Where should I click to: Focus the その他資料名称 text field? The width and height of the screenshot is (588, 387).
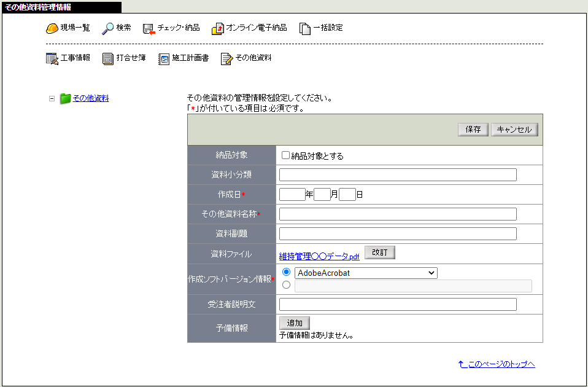click(398, 214)
